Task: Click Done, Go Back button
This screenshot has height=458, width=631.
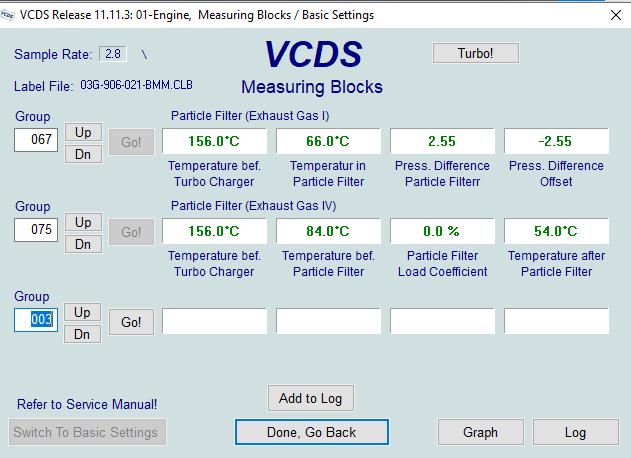Action: [311, 432]
